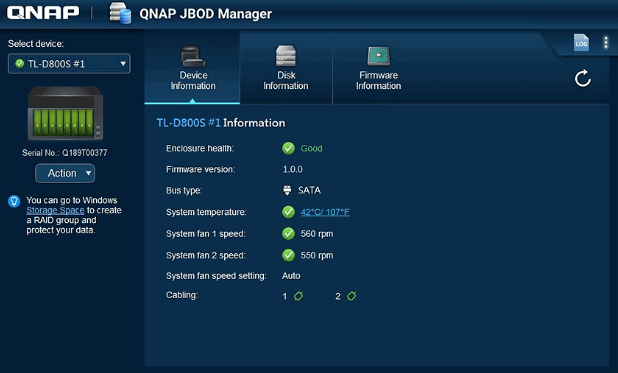
Task: Click the fan 2 speed status check icon
Action: point(289,256)
